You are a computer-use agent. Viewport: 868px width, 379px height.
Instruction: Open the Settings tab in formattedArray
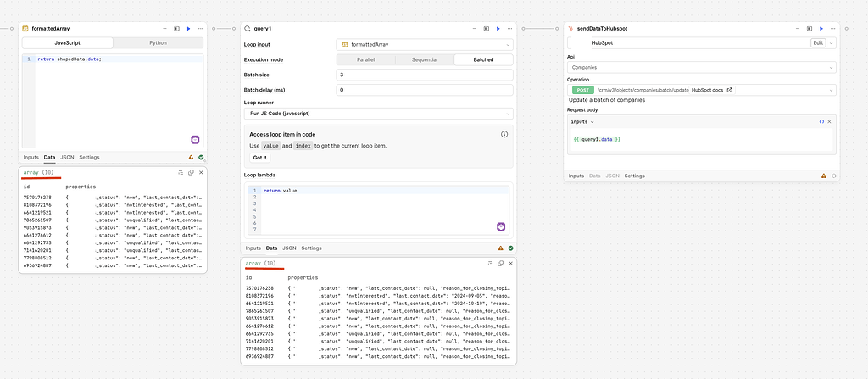point(89,158)
